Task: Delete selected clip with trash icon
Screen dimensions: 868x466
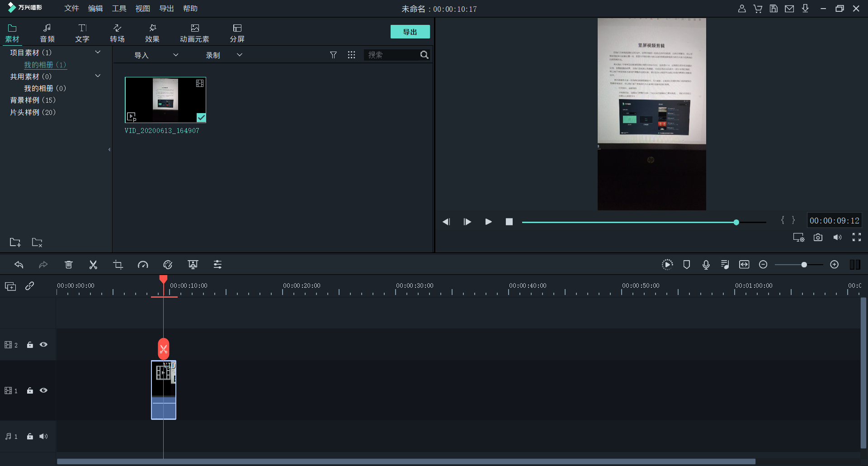Action: pos(68,265)
